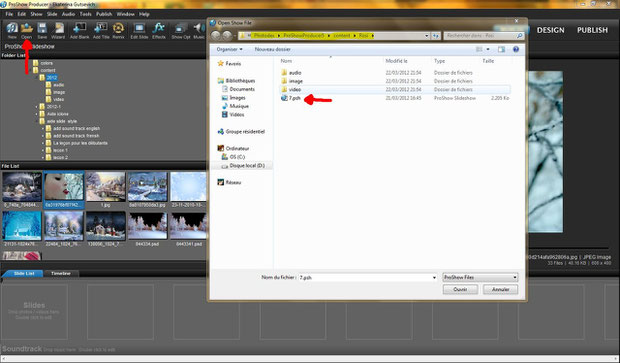Toggle the preview pane icon
This screenshot has height=363, width=620.
[x=501, y=49]
